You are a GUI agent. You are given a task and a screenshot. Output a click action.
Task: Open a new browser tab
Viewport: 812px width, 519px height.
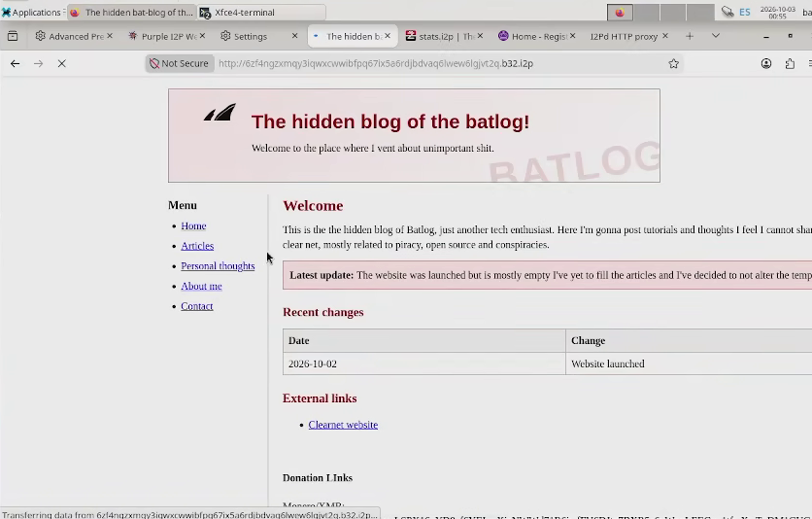pyautogui.click(x=690, y=36)
